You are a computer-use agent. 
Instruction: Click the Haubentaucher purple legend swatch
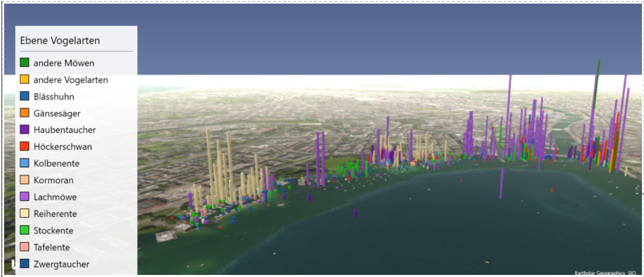point(24,130)
